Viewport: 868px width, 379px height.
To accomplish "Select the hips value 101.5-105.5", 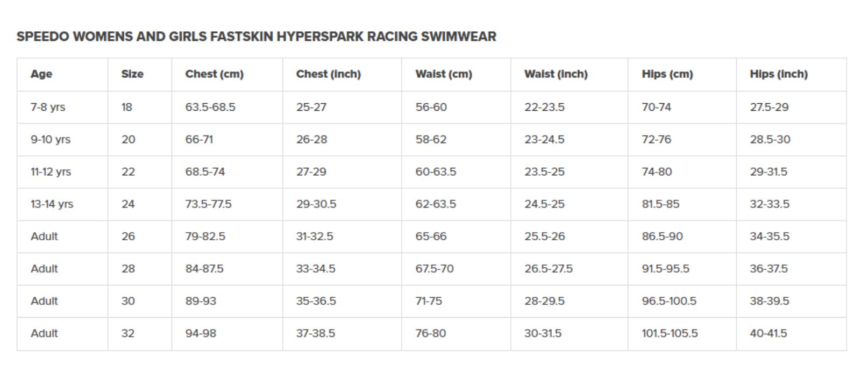I will pyautogui.click(x=670, y=333).
